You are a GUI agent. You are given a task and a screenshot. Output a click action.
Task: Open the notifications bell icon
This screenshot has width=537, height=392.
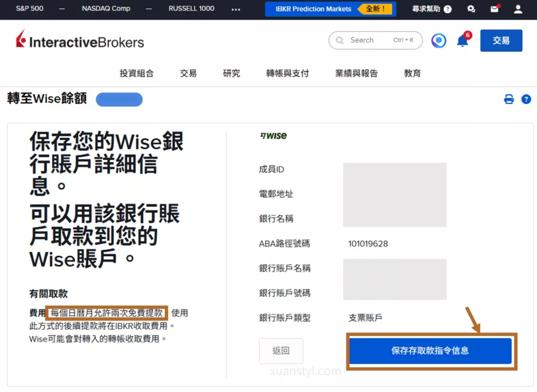pos(464,40)
